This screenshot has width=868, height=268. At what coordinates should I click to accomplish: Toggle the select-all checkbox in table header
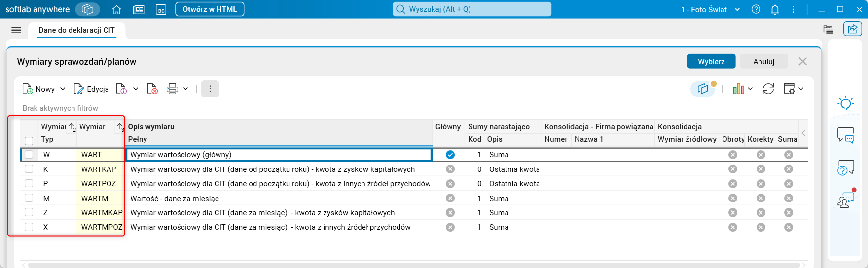coord(29,141)
